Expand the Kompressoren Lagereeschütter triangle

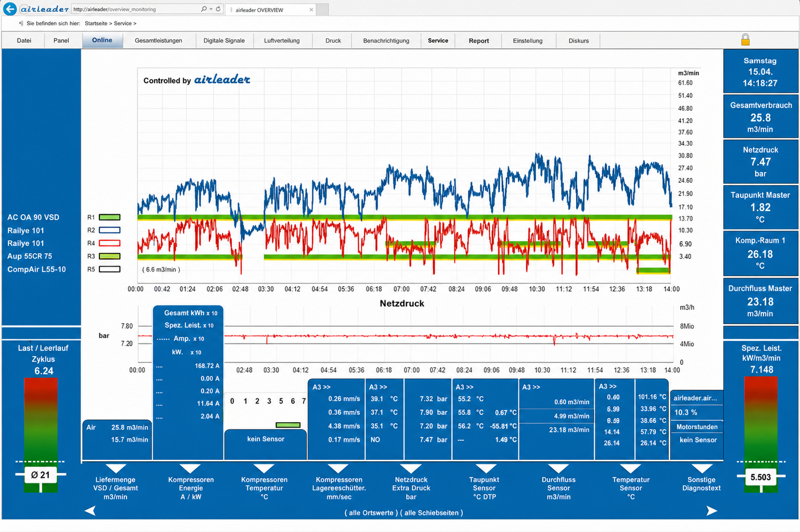(x=338, y=469)
